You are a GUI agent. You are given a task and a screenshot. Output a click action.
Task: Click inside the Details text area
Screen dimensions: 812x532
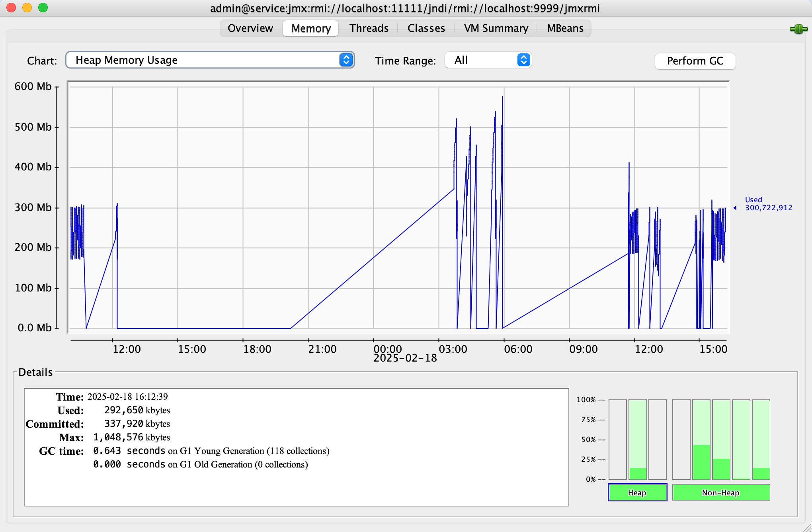click(296, 447)
